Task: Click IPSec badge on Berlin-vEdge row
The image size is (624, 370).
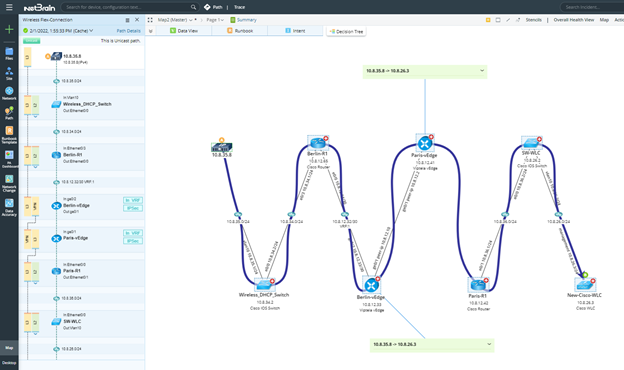Action: (x=133, y=208)
